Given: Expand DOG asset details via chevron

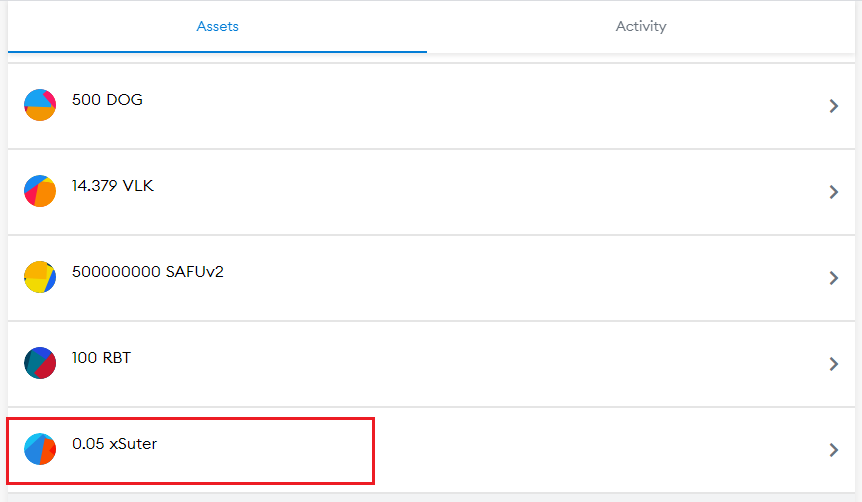Looking at the screenshot, I should click(x=833, y=106).
